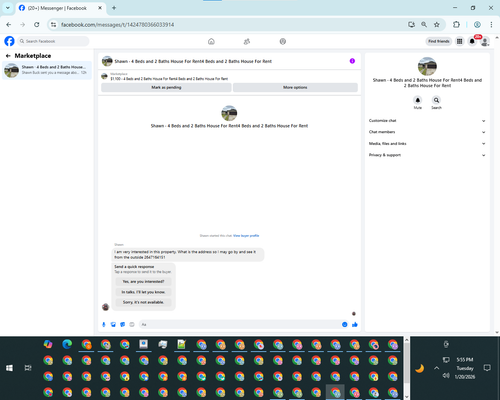500x400 pixels.
Task: Open the Groups icon in top navigation
Action: (x=283, y=41)
